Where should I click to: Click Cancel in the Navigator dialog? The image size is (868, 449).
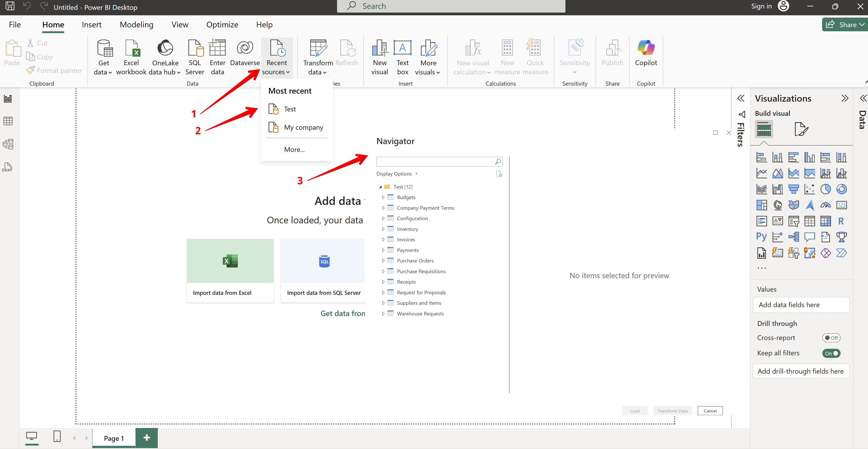710,411
